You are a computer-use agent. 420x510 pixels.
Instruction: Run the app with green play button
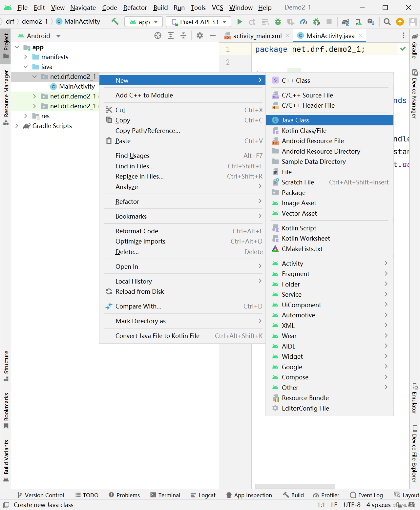tap(240, 22)
